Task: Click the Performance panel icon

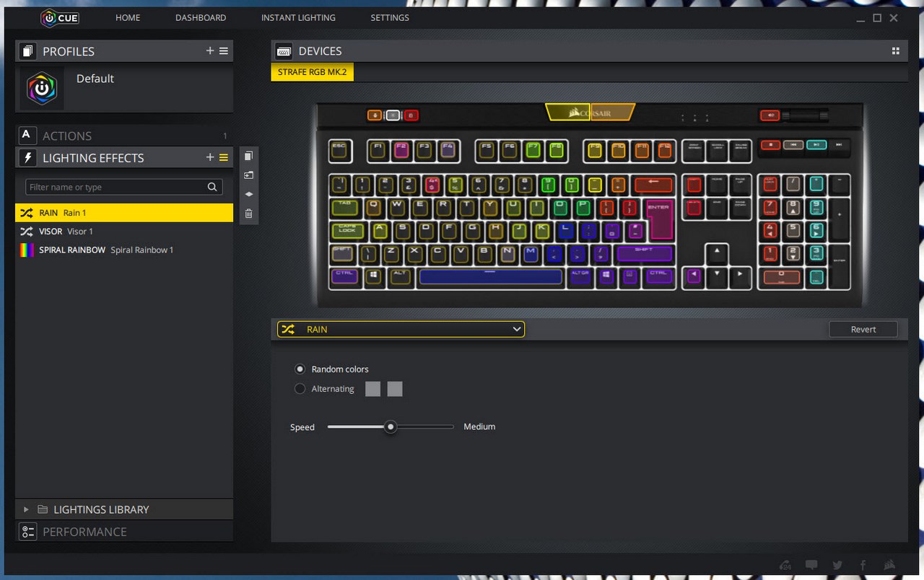Action: click(27, 532)
